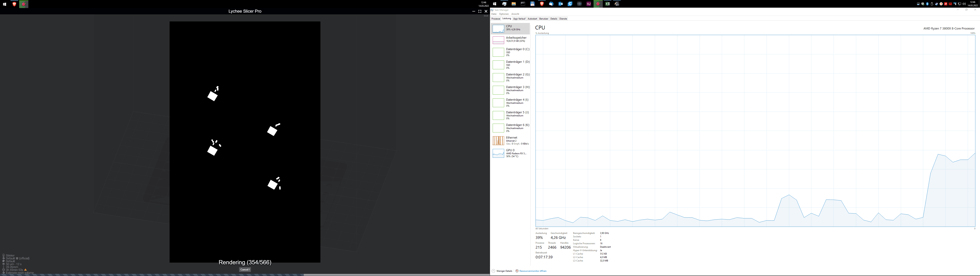This screenshot has width=980, height=276.
Task: Open Excel from the taskbar
Action: (x=608, y=4)
